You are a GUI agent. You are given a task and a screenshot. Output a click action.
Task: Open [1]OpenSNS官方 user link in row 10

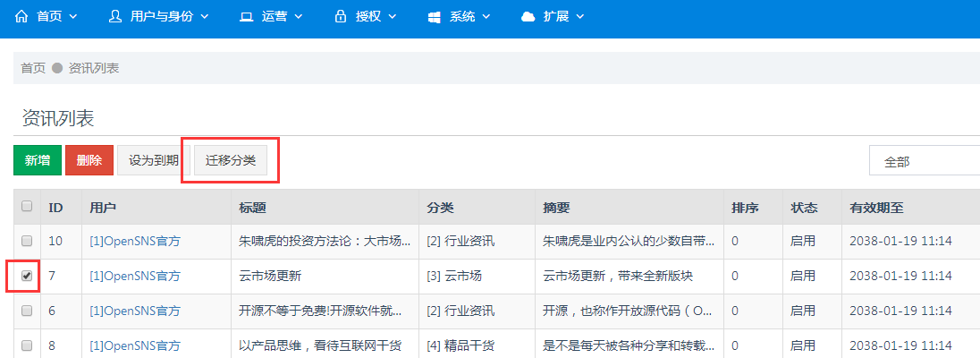click(x=135, y=241)
